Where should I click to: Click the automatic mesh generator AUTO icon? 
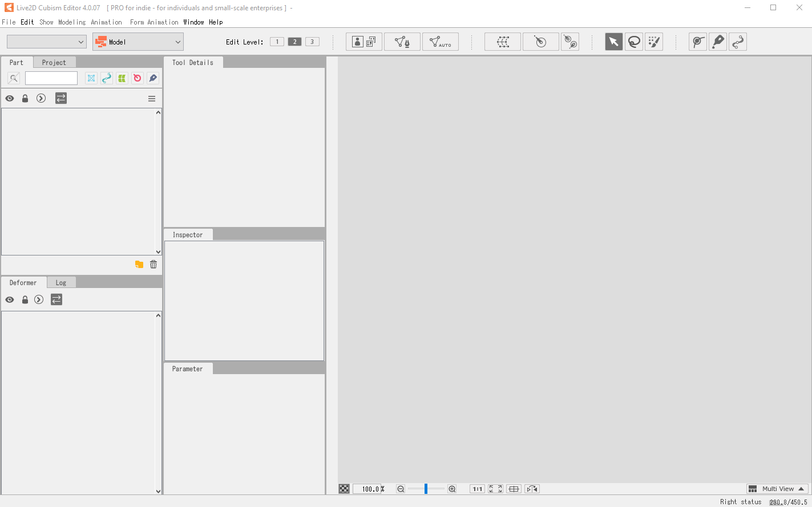pyautogui.click(x=440, y=42)
